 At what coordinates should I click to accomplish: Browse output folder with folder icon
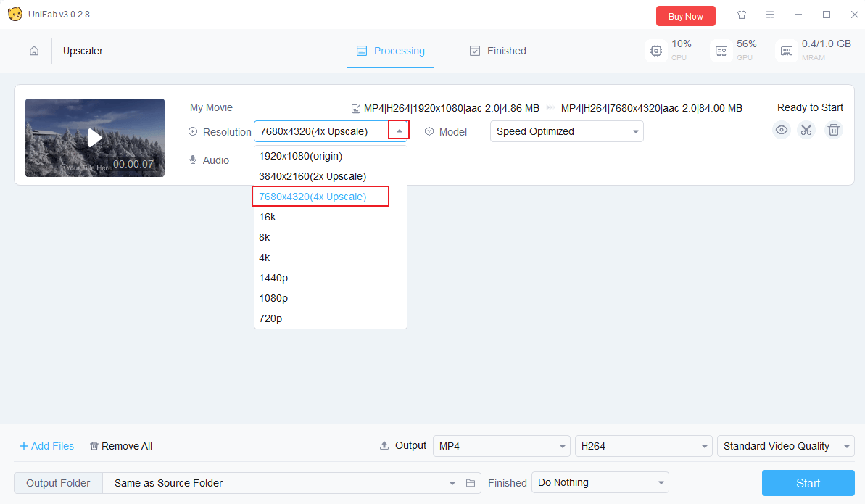tap(471, 483)
